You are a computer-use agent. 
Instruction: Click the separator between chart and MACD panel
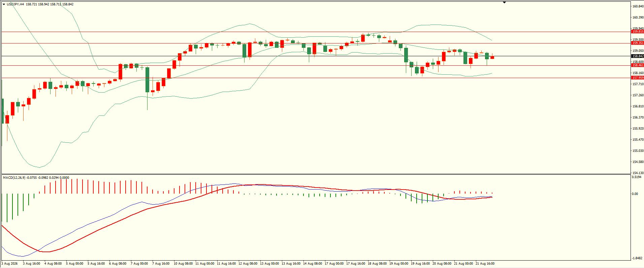(x=315, y=174)
